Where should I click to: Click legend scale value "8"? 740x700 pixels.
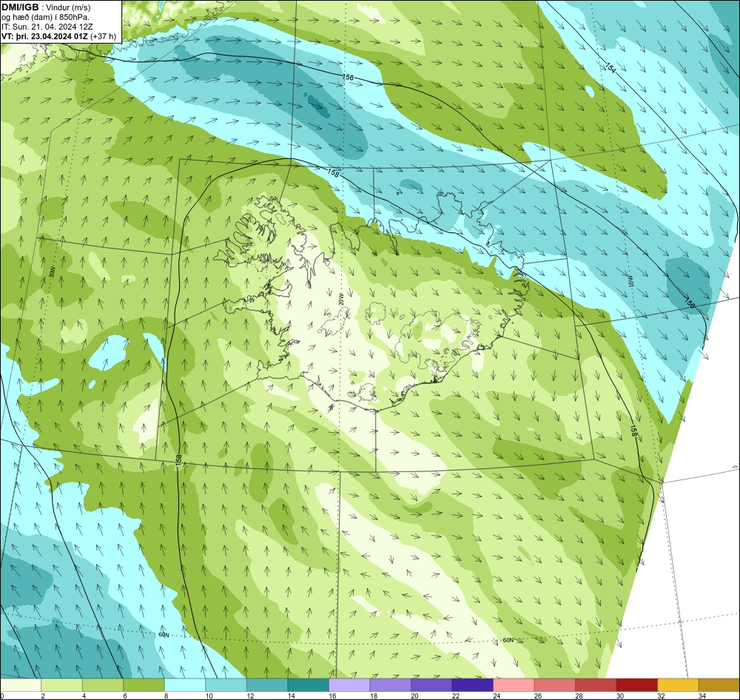coord(166,696)
